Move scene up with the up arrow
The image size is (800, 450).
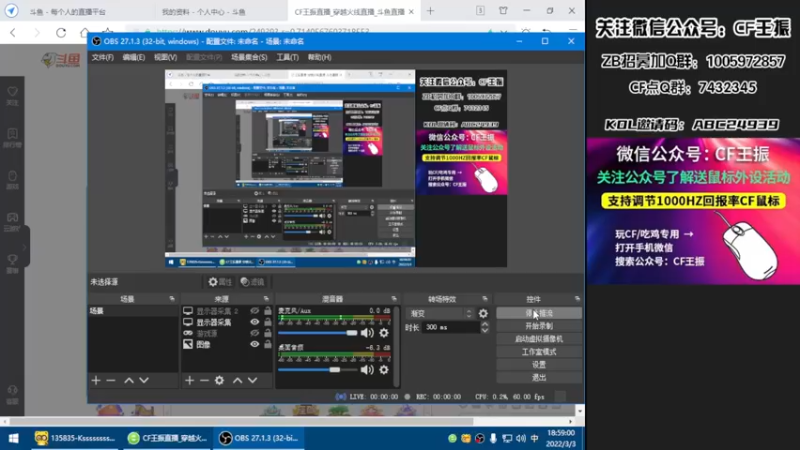pyautogui.click(x=129, y=380)
